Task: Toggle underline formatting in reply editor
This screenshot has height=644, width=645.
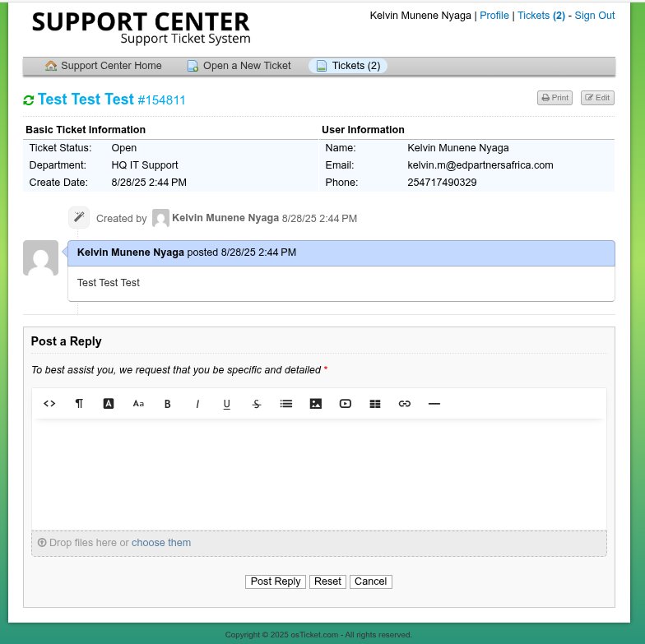Action: [227, 404]
